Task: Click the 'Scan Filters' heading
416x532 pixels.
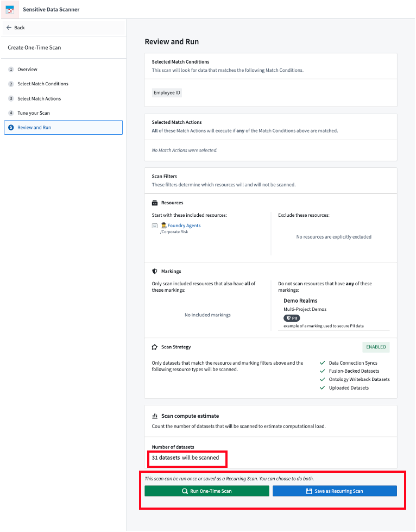Action: coord(165,177)
